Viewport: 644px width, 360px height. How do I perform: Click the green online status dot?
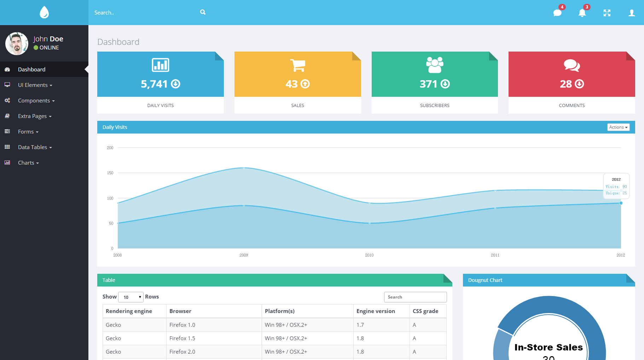[36, 48]
